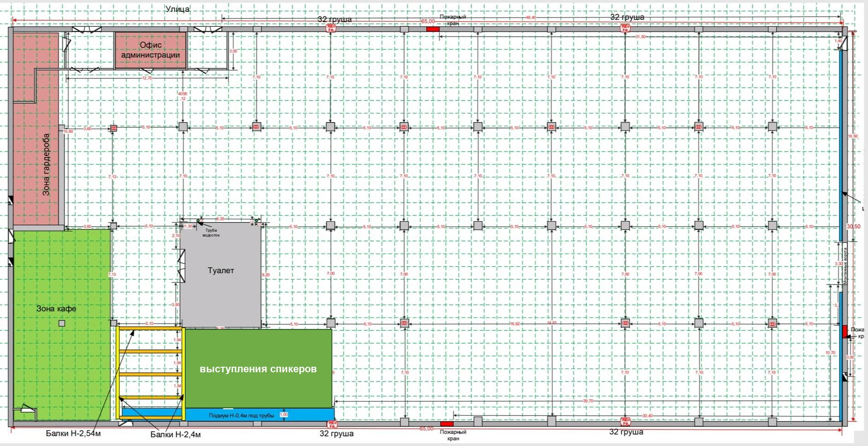
Task: Click the "31,50" dimension at the top right
Action: [640, 36]
